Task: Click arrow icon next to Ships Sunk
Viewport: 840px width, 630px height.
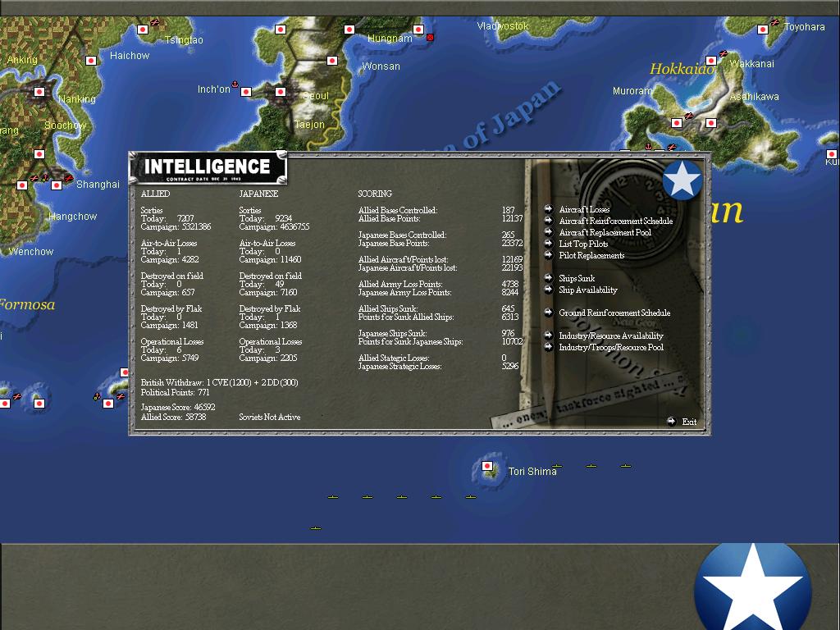Action: pyautogui.click(x=549, y=278)
